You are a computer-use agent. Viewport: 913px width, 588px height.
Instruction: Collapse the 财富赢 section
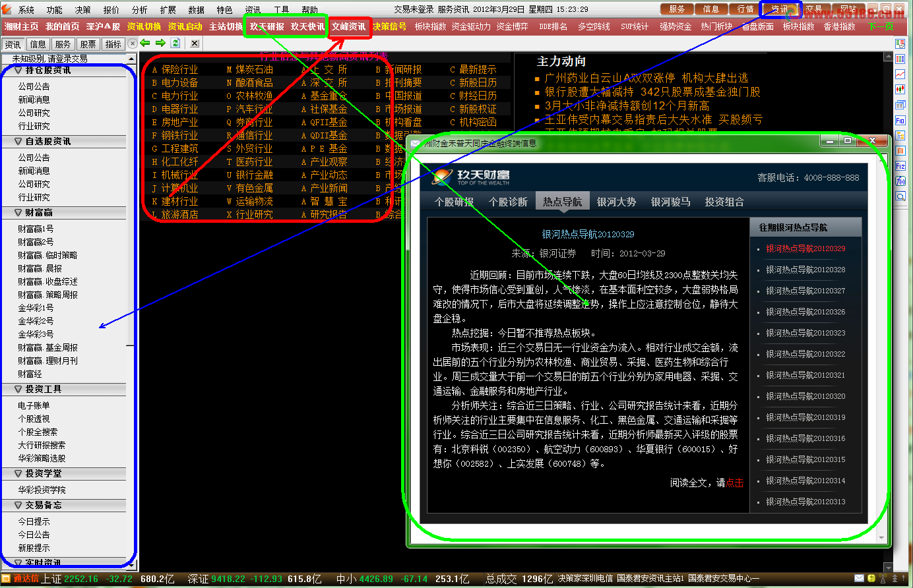(x=18, y=213)
